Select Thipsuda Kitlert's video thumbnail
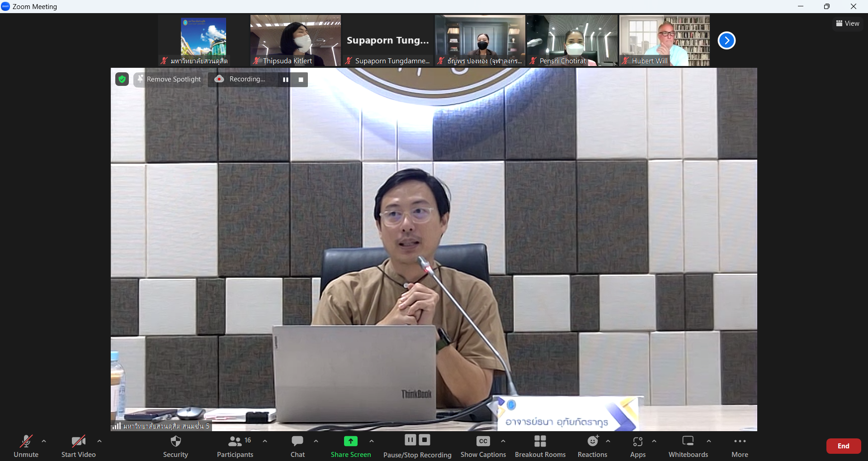The width and height of the screenshot is (868, 461). [296, 41]
